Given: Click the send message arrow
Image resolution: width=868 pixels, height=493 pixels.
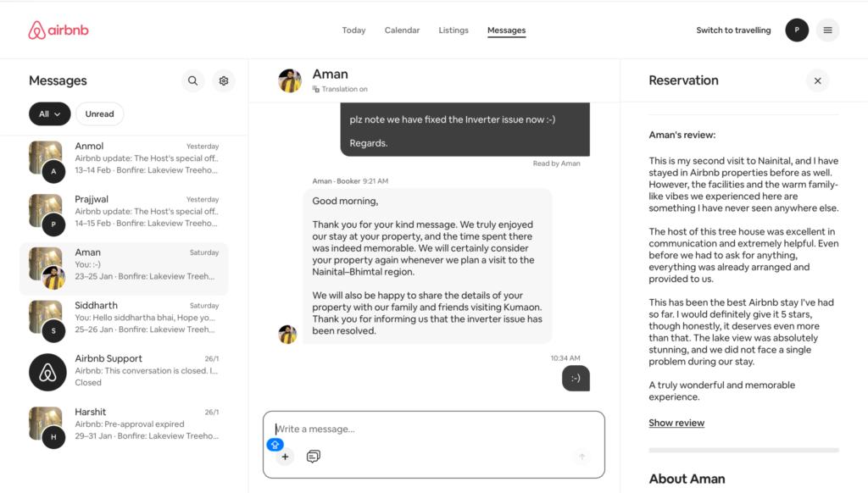Looking at the screenshot, I should [581, 457].
